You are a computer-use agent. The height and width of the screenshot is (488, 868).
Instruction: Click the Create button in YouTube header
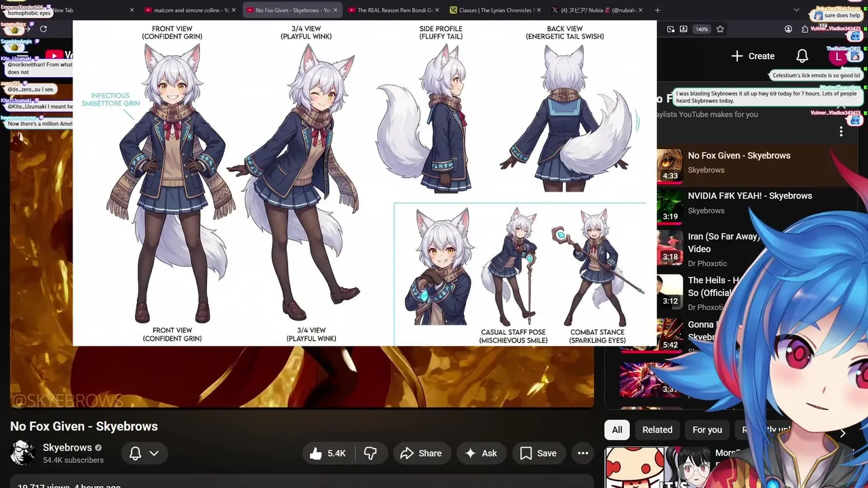pos(753,56)
